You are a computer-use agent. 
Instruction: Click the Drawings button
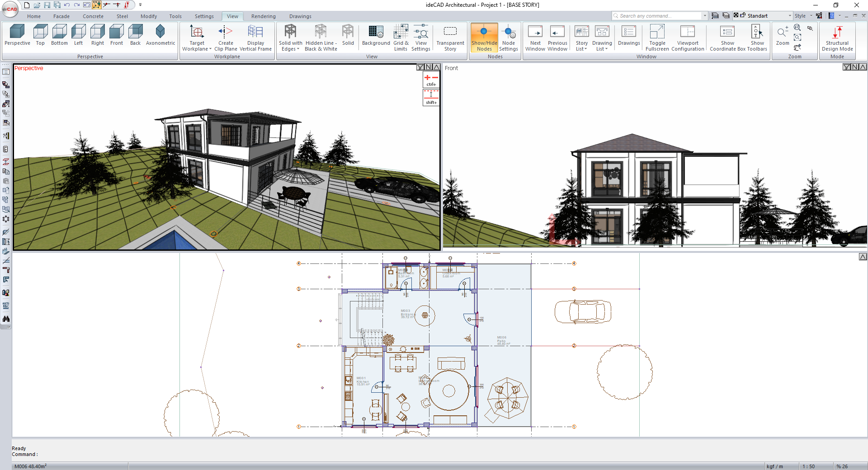(x=628, y=35)
